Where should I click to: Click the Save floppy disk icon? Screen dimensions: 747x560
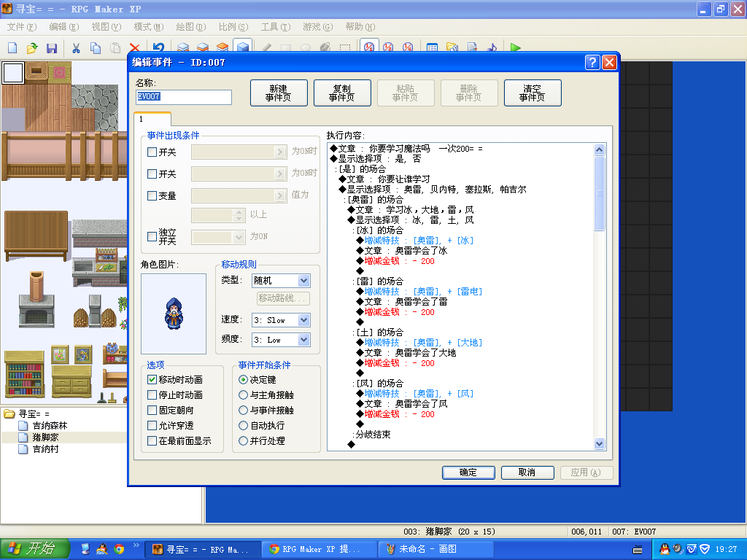tap(52, 47)
